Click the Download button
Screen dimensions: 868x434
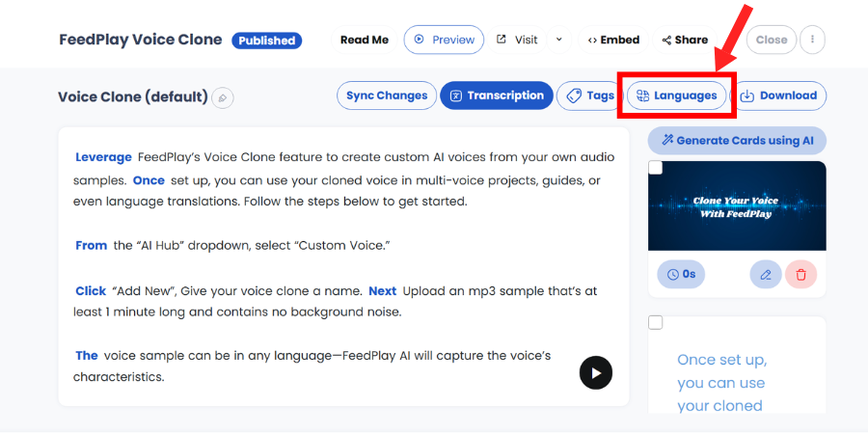[x=779, y=95]
